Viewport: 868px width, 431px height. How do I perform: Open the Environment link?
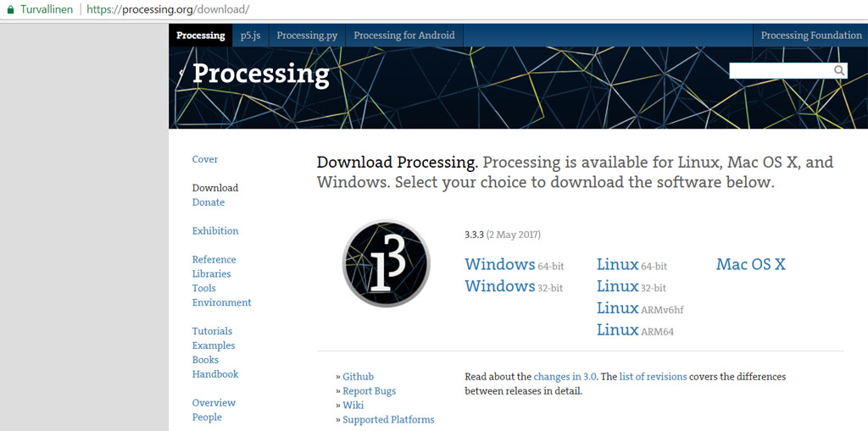[221, 302]
